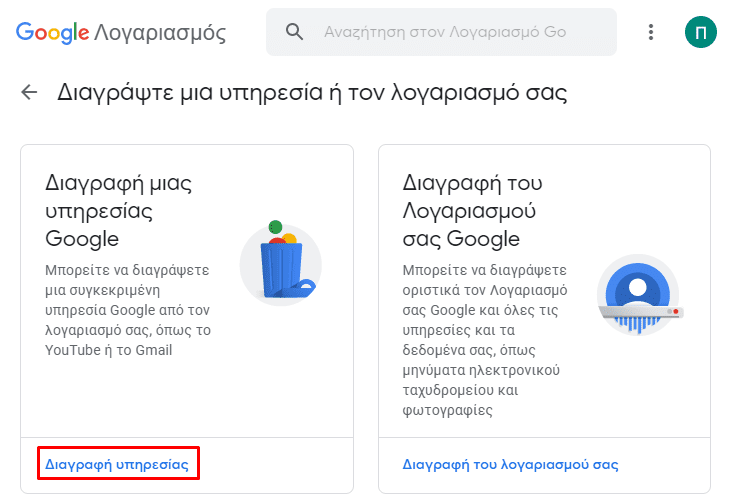Click the blue trash bin illustration
732x500 pixels.
pos(281,263)
